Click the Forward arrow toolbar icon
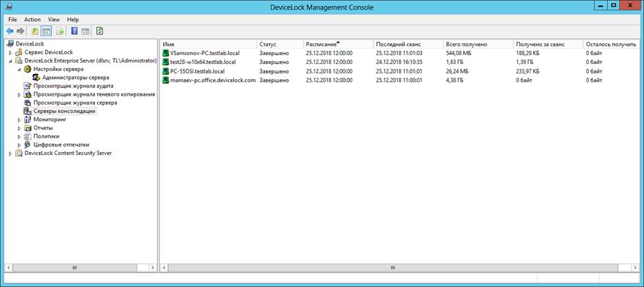This screenshot has height=287, width=644. point(21,31)
